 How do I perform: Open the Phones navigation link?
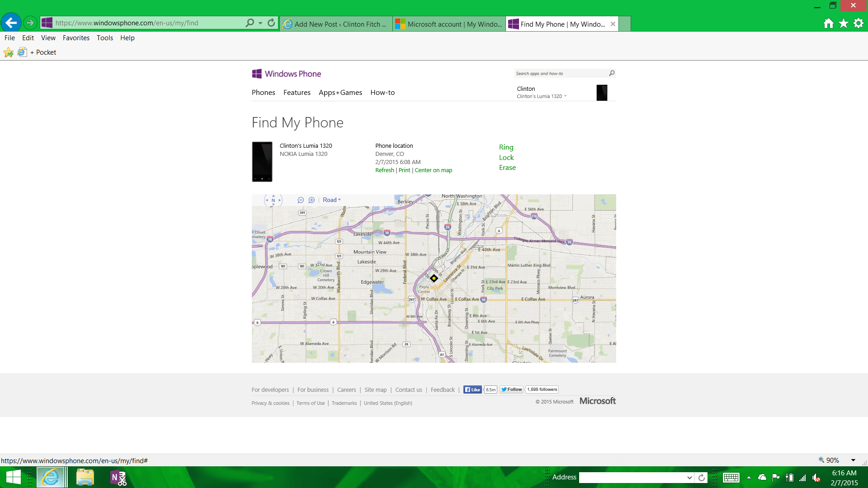coord(263,93)
